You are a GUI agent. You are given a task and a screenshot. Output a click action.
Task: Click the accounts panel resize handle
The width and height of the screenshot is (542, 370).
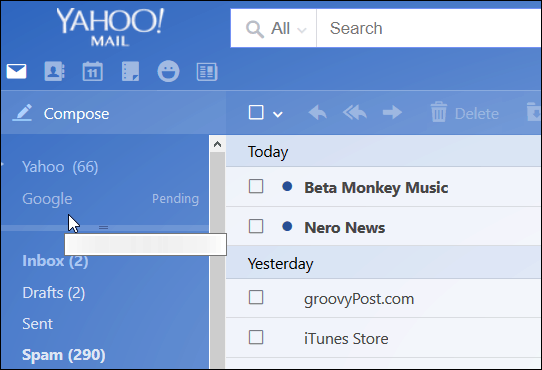(103, 228)
